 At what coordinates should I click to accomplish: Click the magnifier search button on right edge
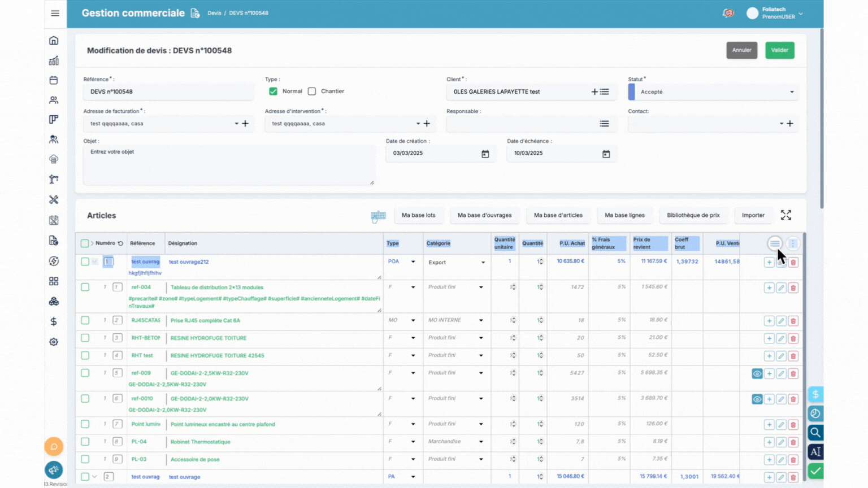(x=815, y=433)
